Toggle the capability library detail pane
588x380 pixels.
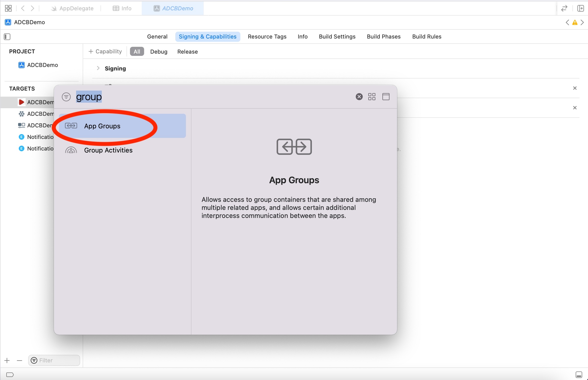386,97
